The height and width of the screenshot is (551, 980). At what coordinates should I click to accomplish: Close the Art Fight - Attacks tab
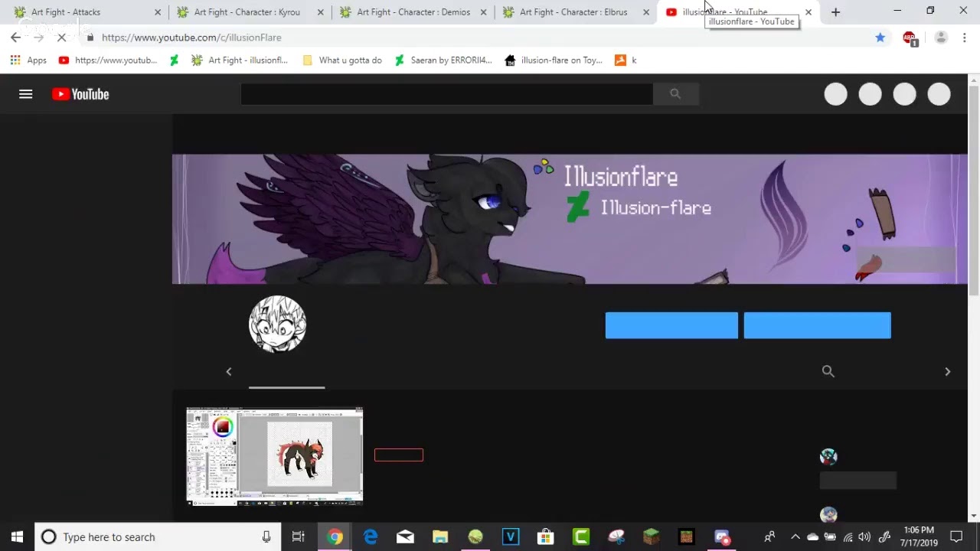pos(158,12)
